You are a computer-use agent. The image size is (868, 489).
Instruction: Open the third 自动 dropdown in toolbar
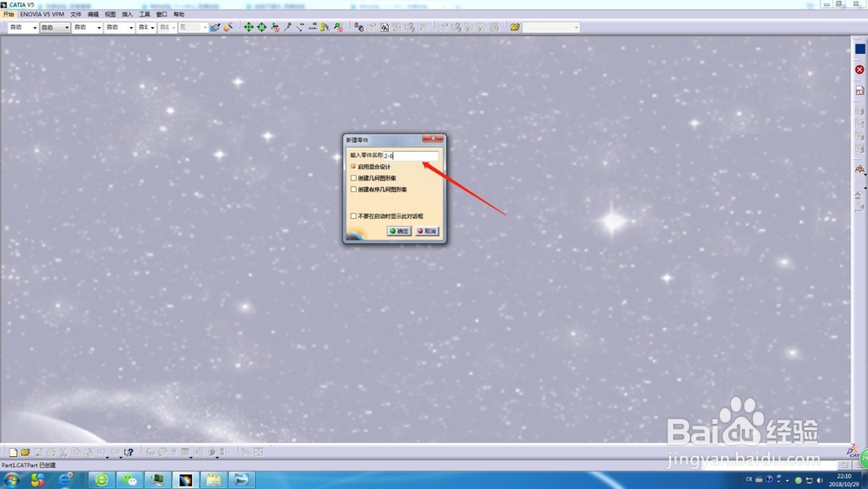[87, 27]
